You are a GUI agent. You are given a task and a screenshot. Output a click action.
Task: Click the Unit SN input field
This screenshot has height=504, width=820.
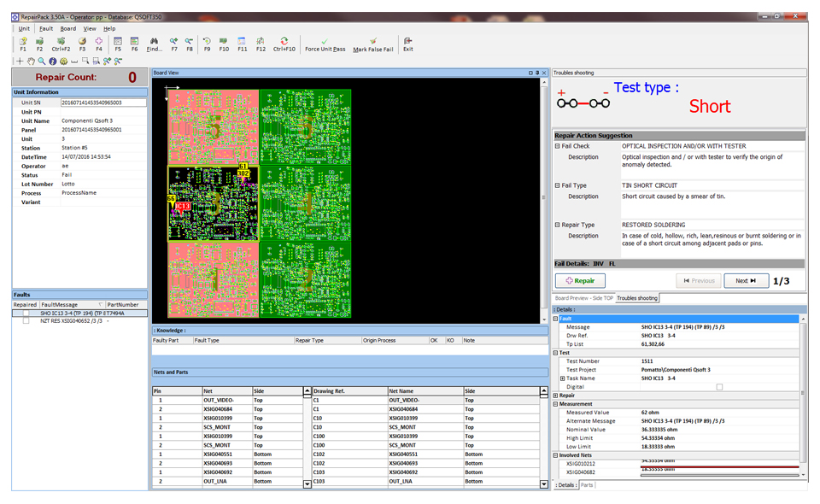click(102, 103)
